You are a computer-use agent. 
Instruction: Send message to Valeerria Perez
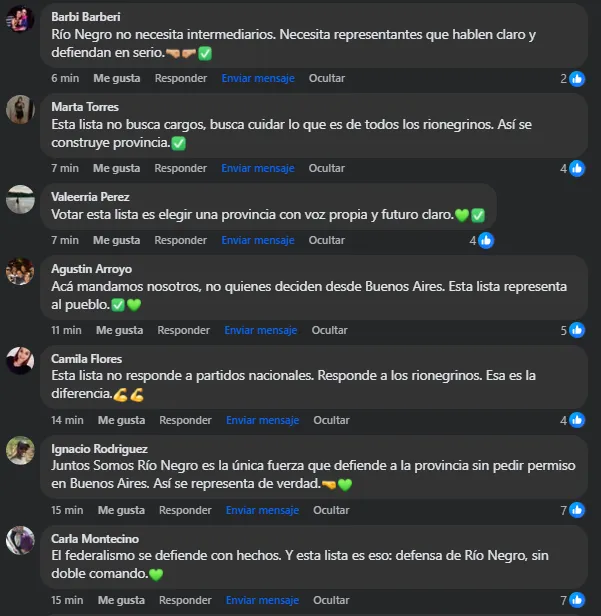point(258,240)
